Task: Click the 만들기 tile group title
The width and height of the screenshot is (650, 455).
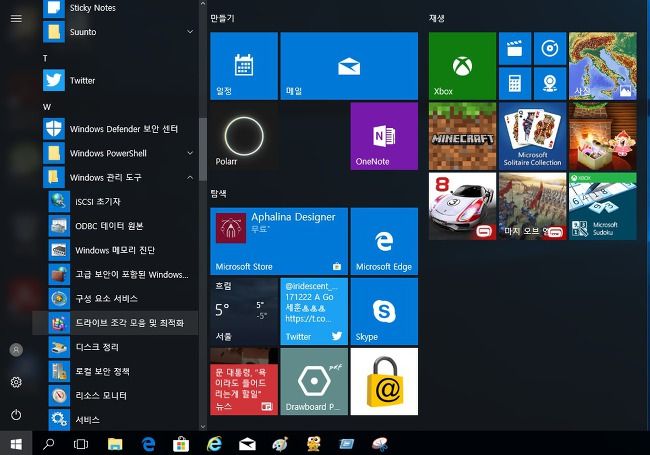Action: point(222,18)
